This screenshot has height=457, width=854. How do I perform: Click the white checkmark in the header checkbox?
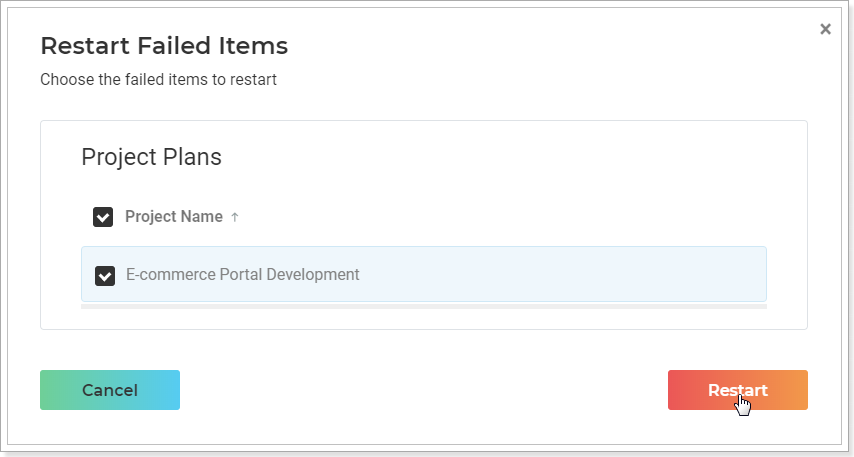click(103, 217)
